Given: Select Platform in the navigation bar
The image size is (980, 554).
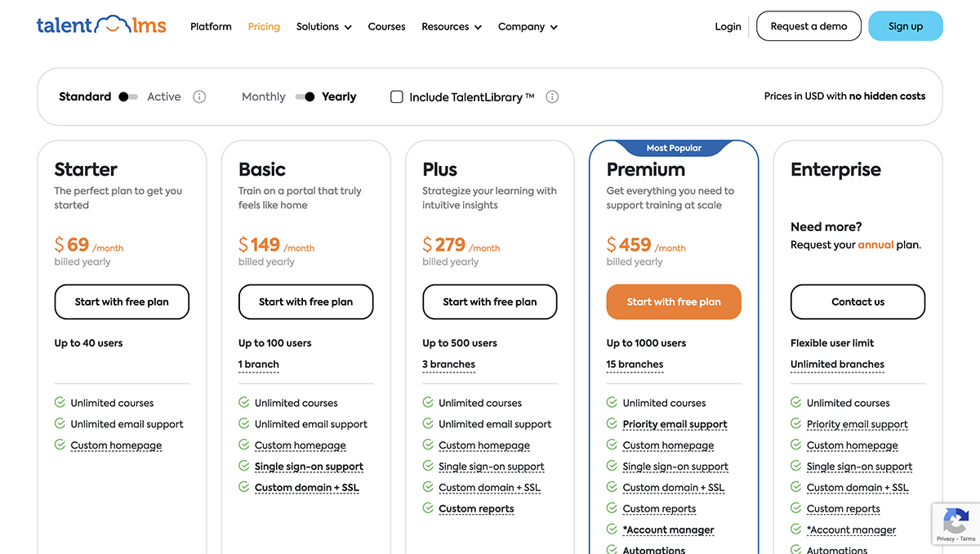Looking at the screenshot, I should pyautogui.click(x=211, y=26).
